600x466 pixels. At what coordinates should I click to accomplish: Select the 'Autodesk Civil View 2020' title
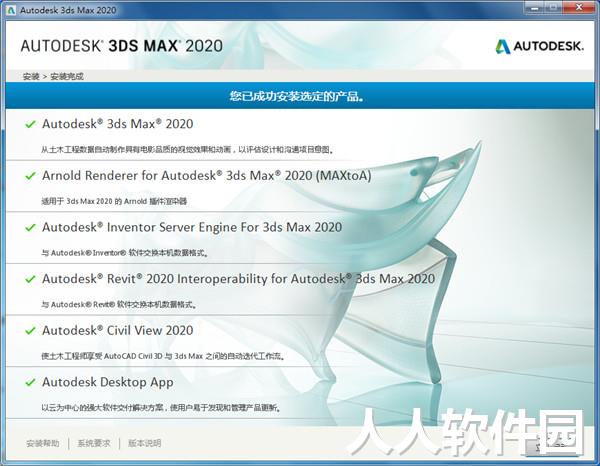coord(117,330)
